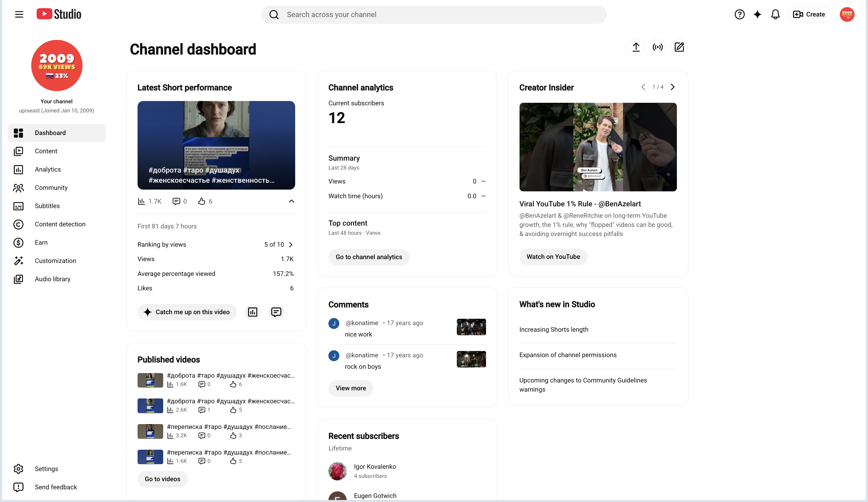Click the Go live broadcast icon
Viewport: 868px width, 502px height.
(x=658, y=47)
